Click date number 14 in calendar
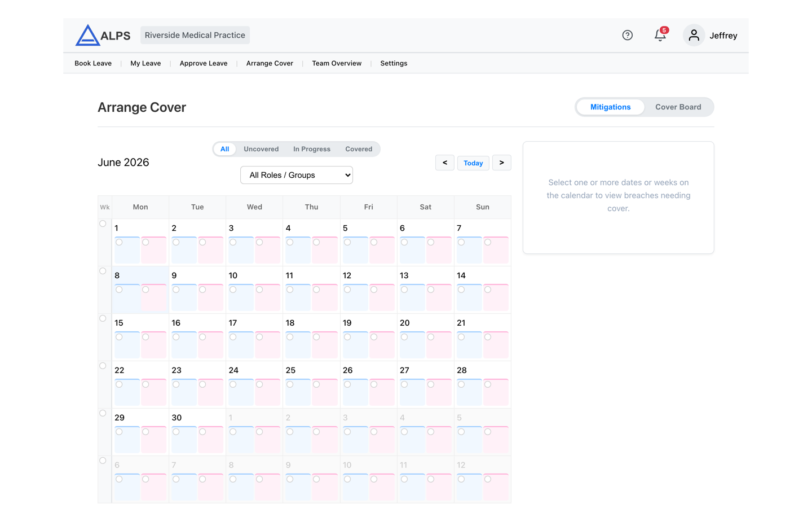This screenshot has height=508, width=812. pos(461,275)
